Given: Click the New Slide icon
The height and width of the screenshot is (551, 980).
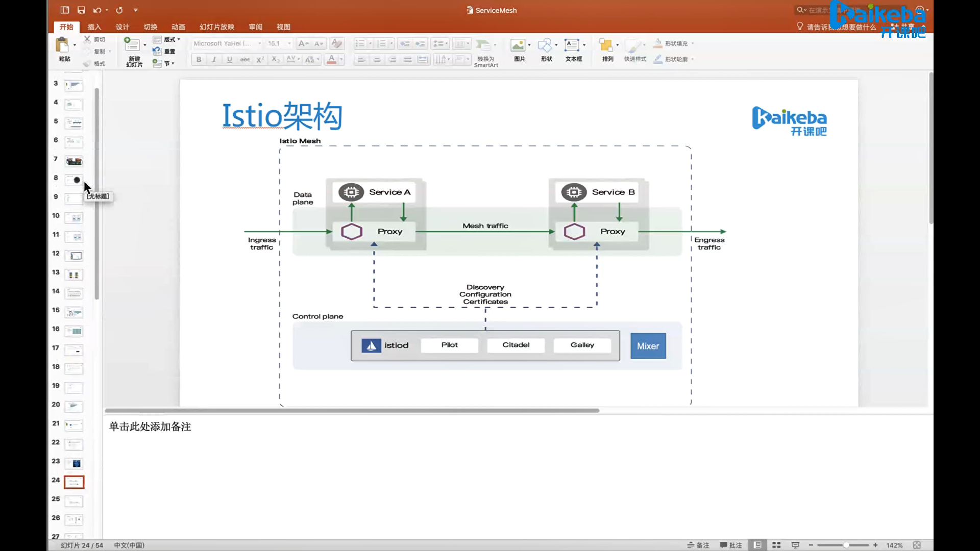Looking at the screenshot, I should (132, 44).
